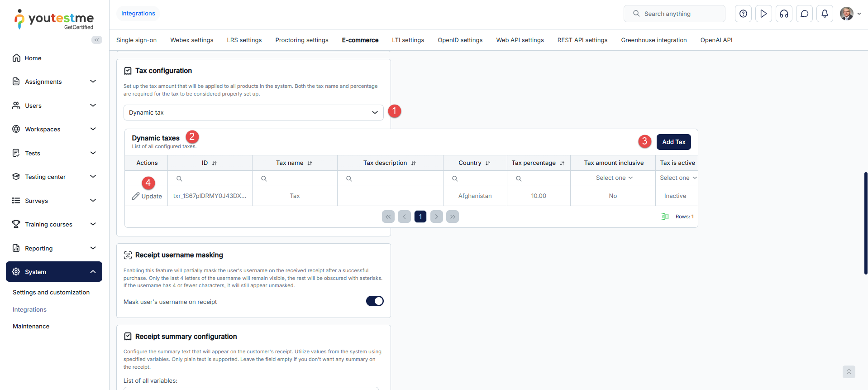Sort table by Country column
Viewport: 868px width, 390px height.
pyautogui.click(x=488, y=163)
